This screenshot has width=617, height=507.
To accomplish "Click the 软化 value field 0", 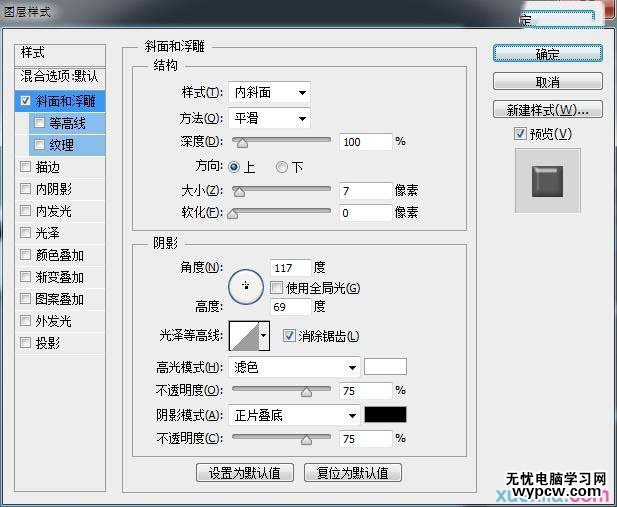I will (x=366, y=213).
